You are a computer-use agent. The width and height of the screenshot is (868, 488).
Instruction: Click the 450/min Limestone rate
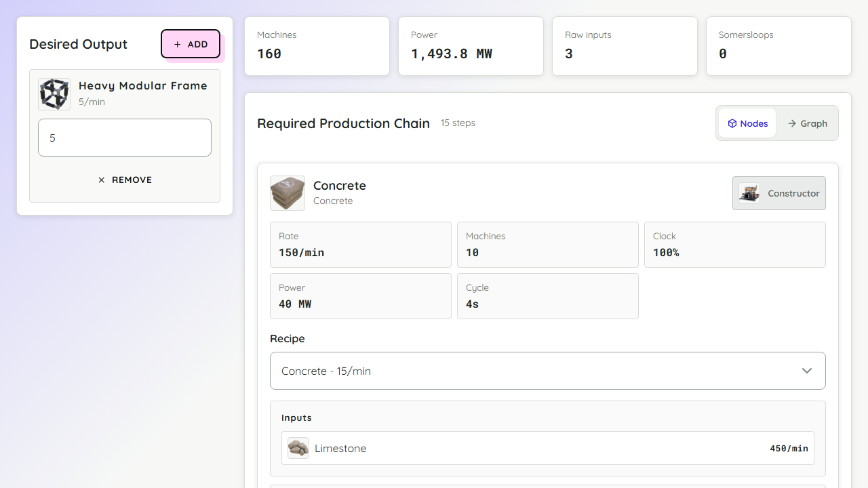pos(789,448)
